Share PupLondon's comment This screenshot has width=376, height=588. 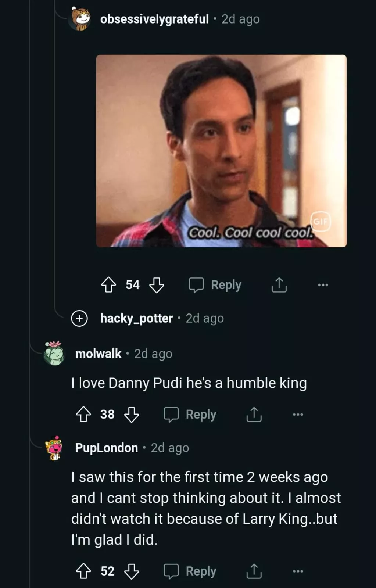click(254, 571)
